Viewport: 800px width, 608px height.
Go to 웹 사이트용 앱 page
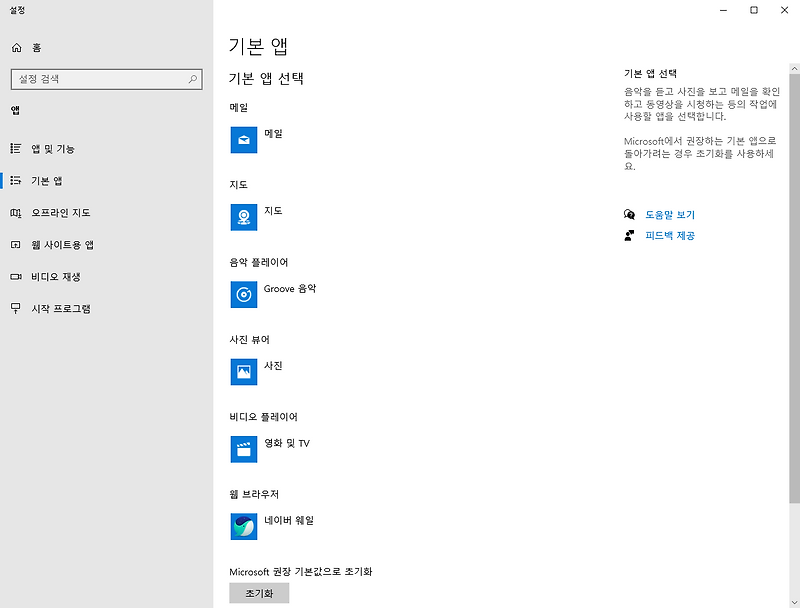[62, 245]
